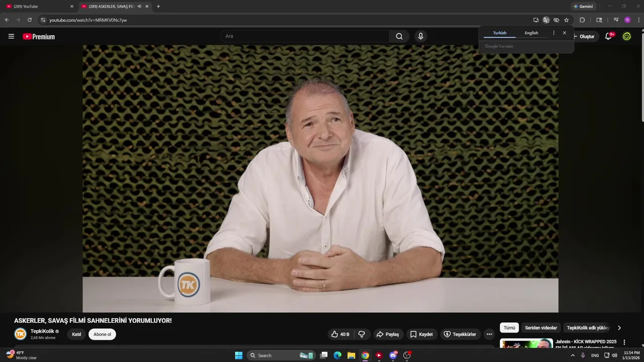The height and width of the screenshot is (362, 644).
Task: Open the YouTube hamburger guide menu
Action: click(11, 36)
